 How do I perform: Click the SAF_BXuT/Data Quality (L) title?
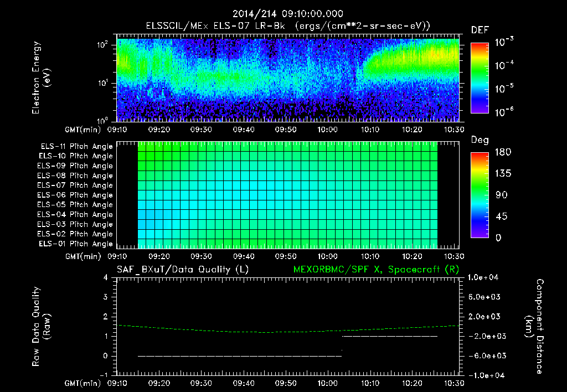coord(183,270)
